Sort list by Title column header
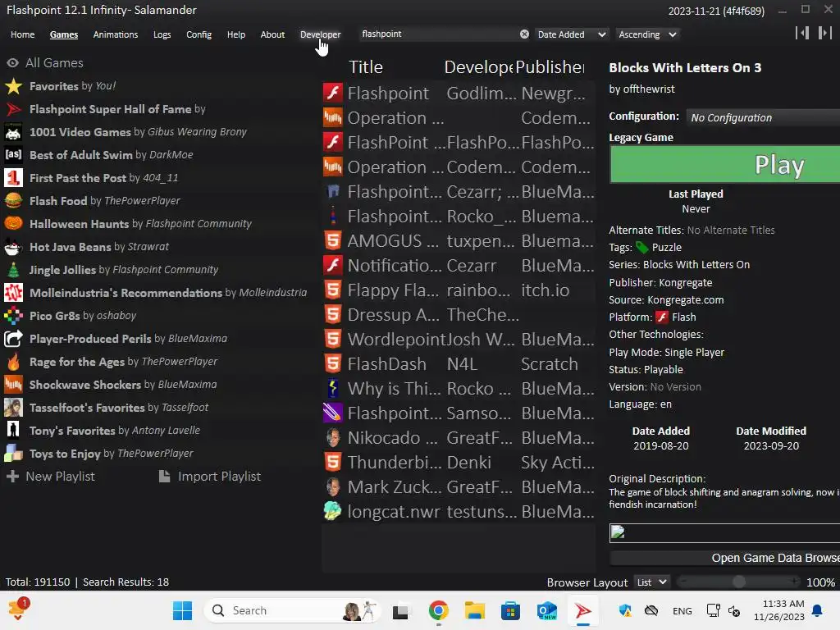840x630 pixels. point(366,67)
